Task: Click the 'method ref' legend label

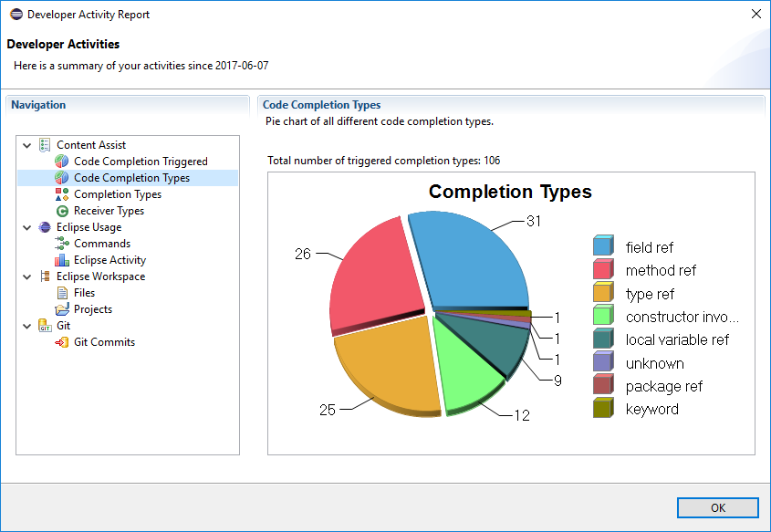Action: coord(661,270)
